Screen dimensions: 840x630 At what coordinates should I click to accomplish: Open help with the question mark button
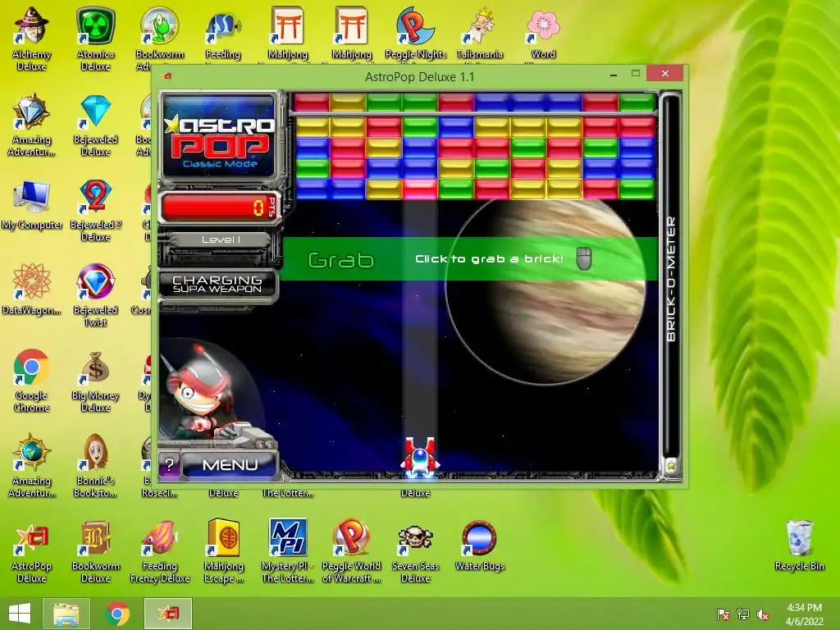[x=169, y=464]
